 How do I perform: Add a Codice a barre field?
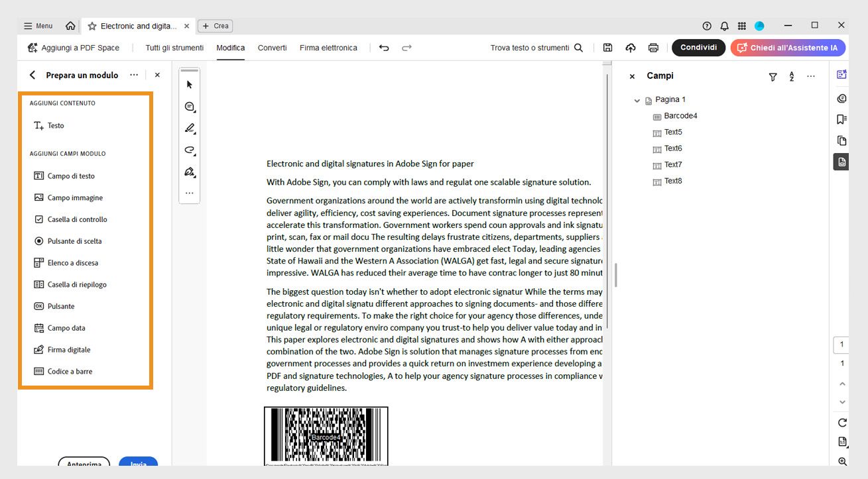(63, 372)
